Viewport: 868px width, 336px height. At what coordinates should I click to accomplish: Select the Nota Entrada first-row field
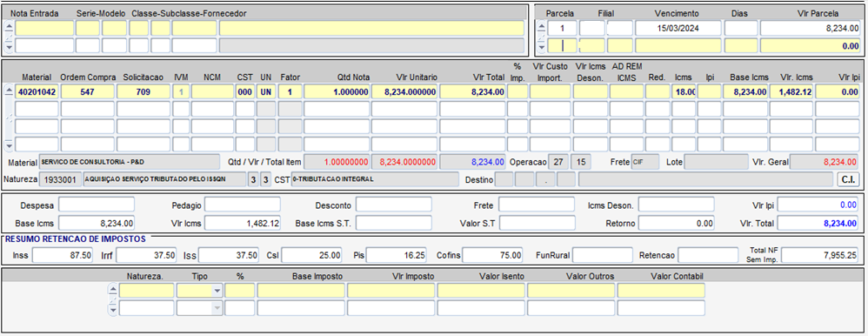[44, 28]
